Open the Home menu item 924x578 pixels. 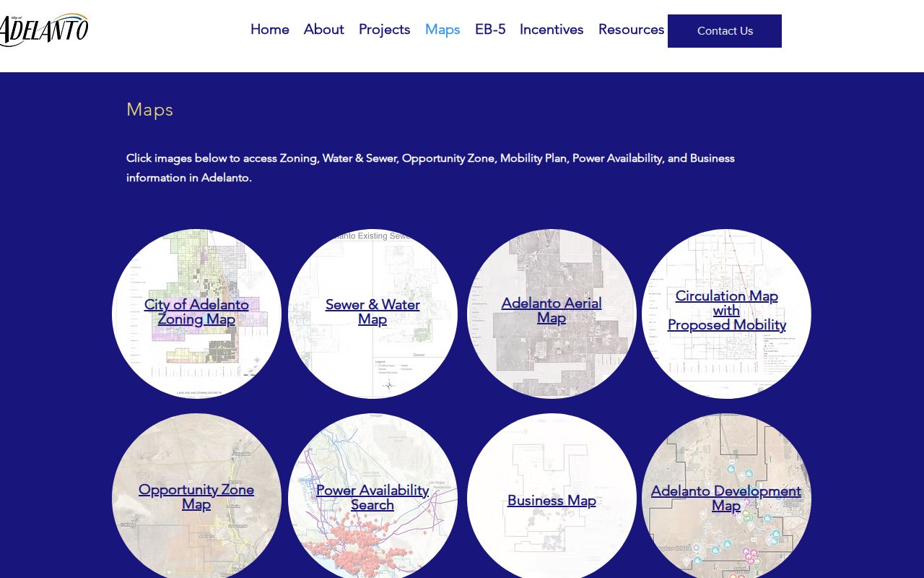tap(270, 30)
